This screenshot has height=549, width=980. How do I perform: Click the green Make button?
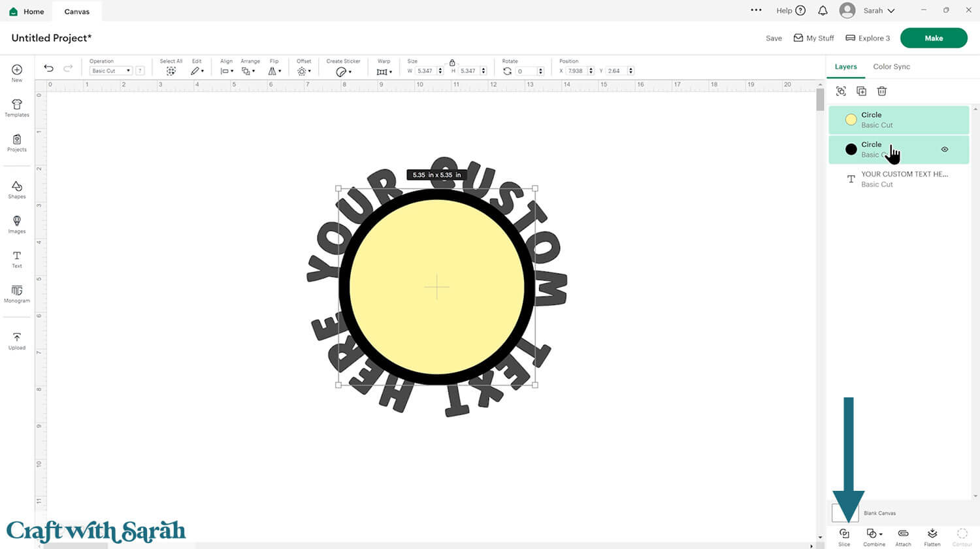933,38
